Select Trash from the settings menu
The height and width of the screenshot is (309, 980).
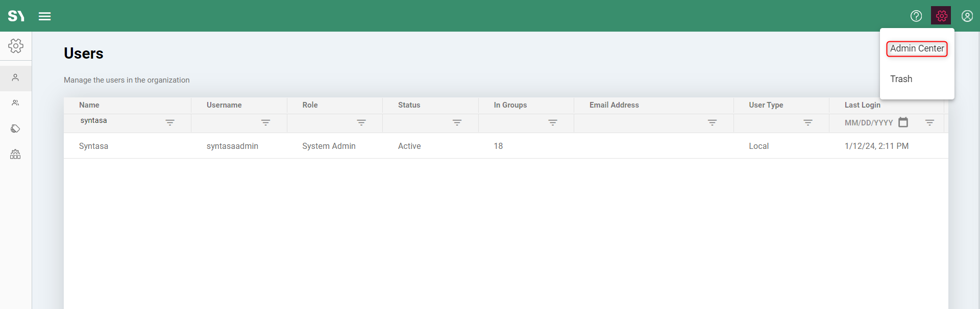(x=901, y=79)
